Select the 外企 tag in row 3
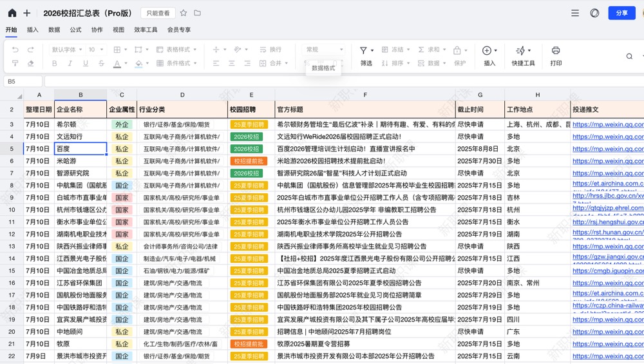This screenshot has height=364, width=644. (122, 124)
